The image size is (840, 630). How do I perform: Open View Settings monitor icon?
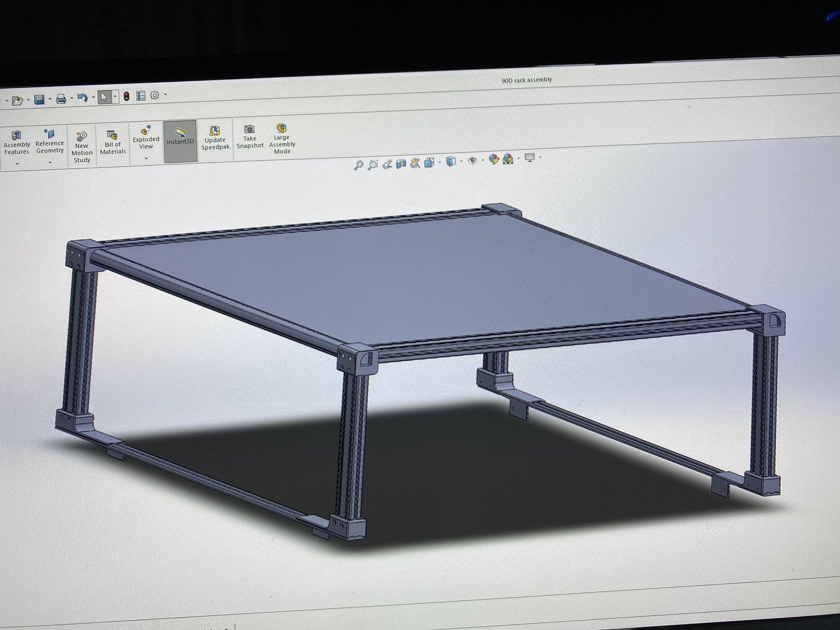coord(529,157)
